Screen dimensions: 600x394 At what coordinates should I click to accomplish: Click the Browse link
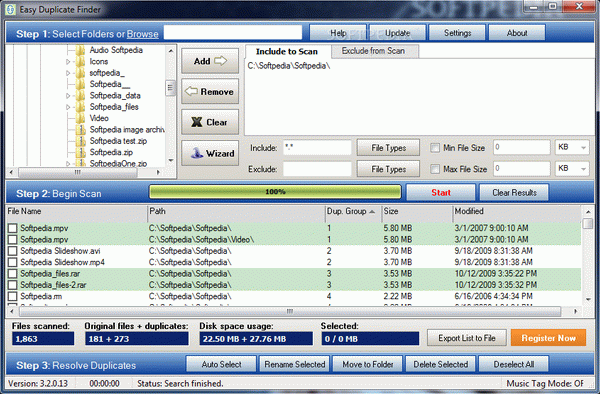(x=142, y=34)
